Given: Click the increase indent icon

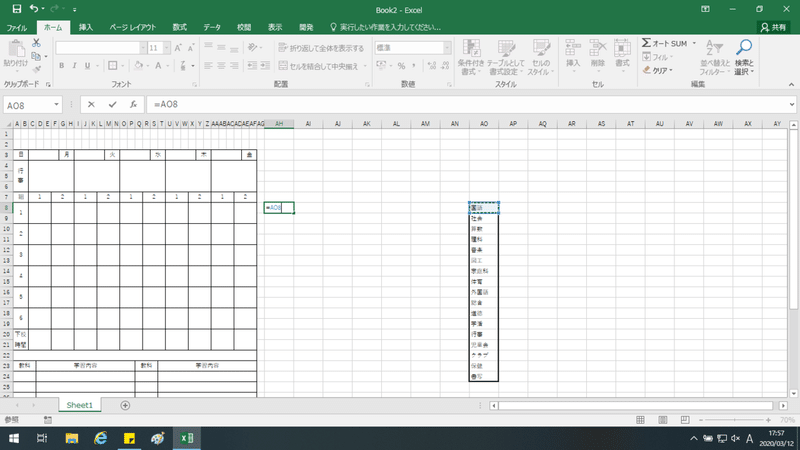Looking at the screenshot, I should [265, 66].
